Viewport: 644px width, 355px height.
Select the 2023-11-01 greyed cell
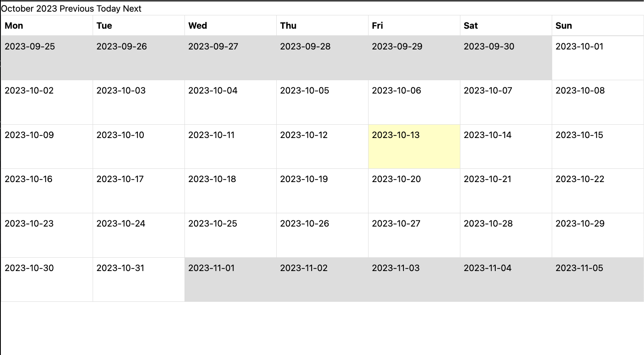click(x=230, y=279)
